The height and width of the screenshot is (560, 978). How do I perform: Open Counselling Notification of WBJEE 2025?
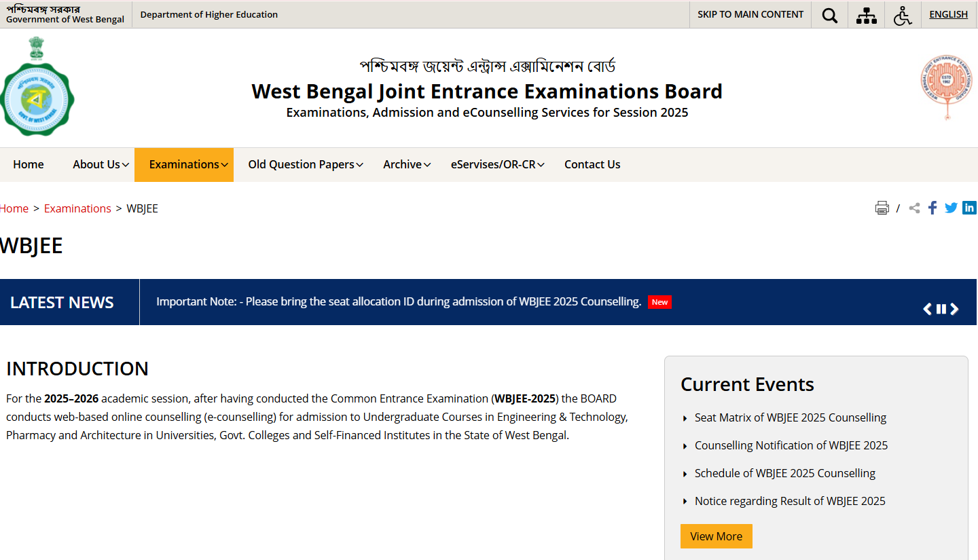(791, 445)
